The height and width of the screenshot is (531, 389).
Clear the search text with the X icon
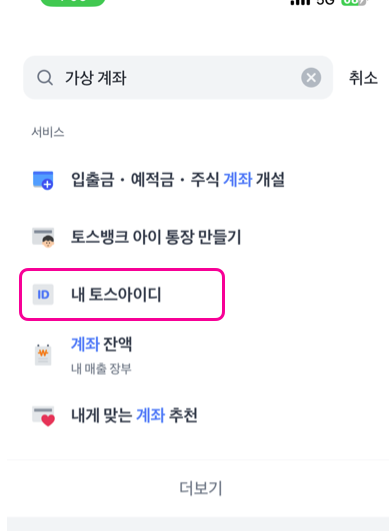coord(311,78)
